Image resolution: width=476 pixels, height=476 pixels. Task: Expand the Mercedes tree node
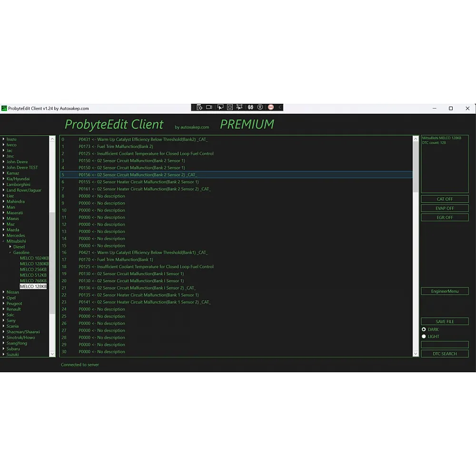point(4,236)
